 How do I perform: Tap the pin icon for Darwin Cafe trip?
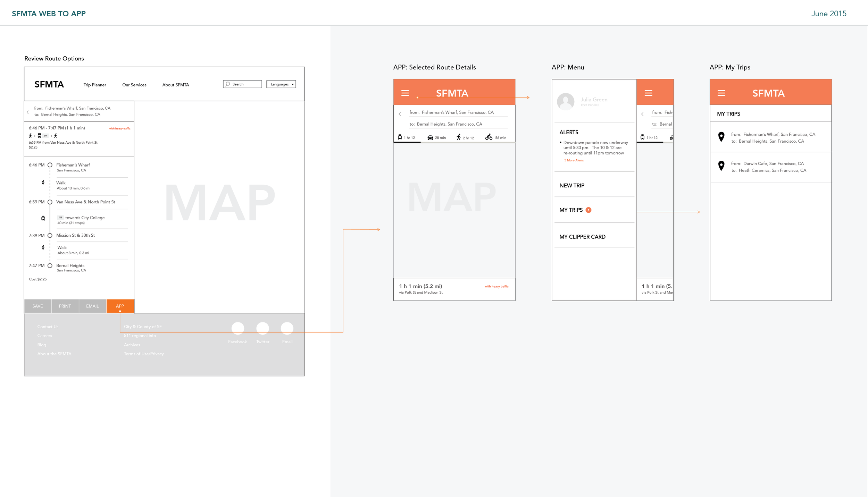click(x=721, y=166)
